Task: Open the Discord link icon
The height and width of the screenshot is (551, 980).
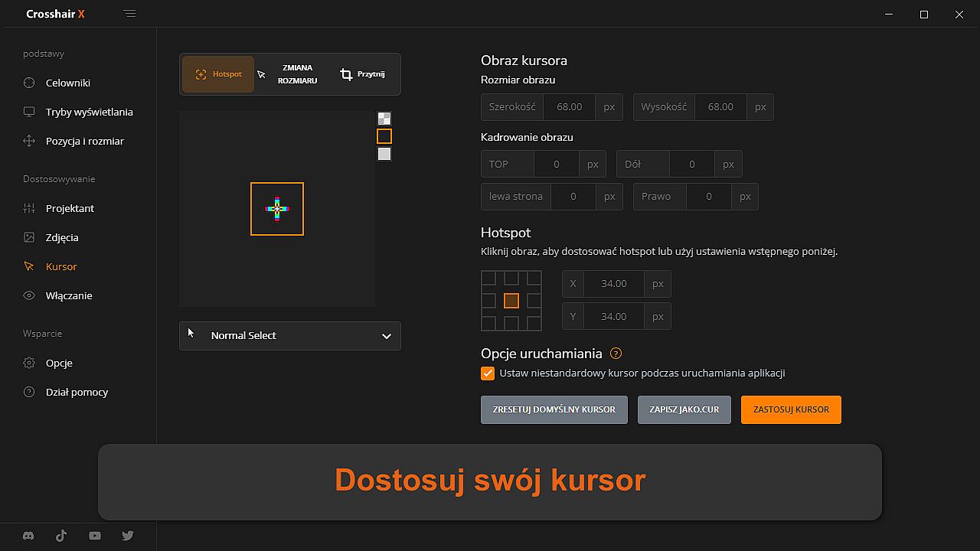Action: [x=28, y=536]
